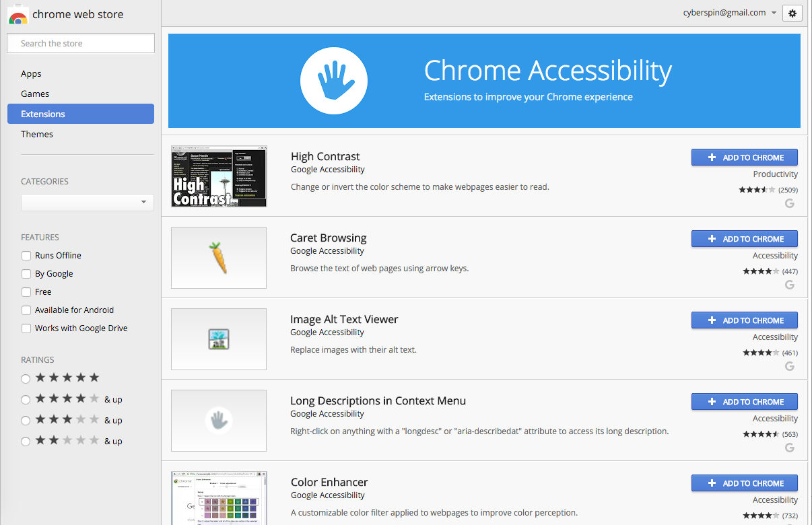The image size is (812, 525).
Task: Click the Long Descriptions star rating
Action: coord(761,434)
